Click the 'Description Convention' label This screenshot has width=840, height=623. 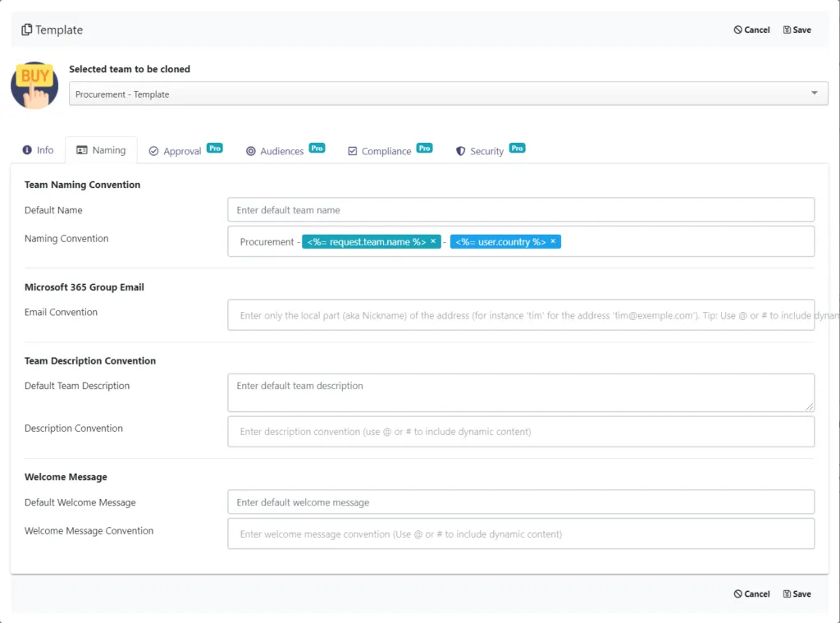pyautogui.click(x=73, y=428)
